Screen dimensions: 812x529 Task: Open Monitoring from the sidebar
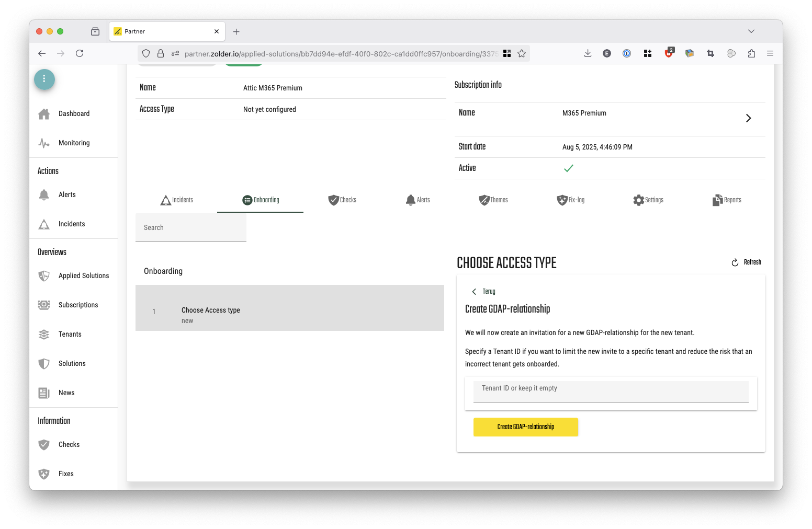(74, 143)
